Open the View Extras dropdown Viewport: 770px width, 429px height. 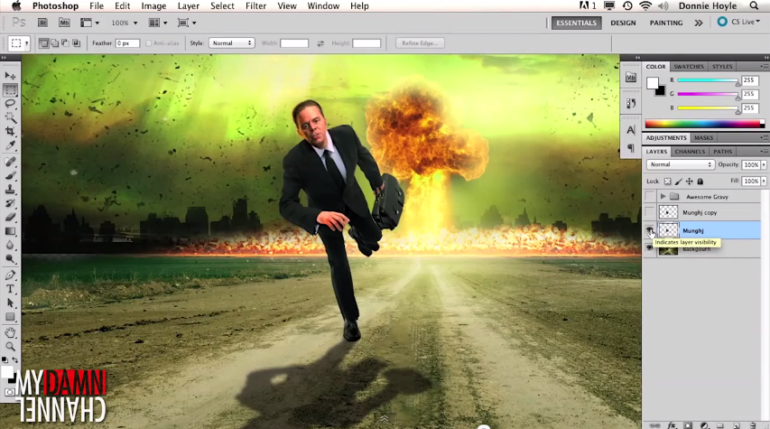click(89, 23)
